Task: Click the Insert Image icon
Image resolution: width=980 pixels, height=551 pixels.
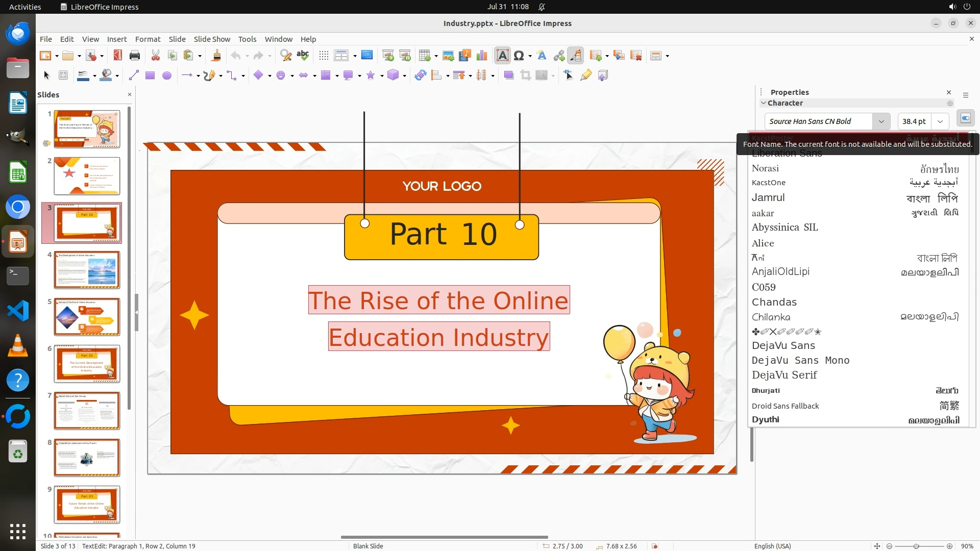Action: pos(448,56)
